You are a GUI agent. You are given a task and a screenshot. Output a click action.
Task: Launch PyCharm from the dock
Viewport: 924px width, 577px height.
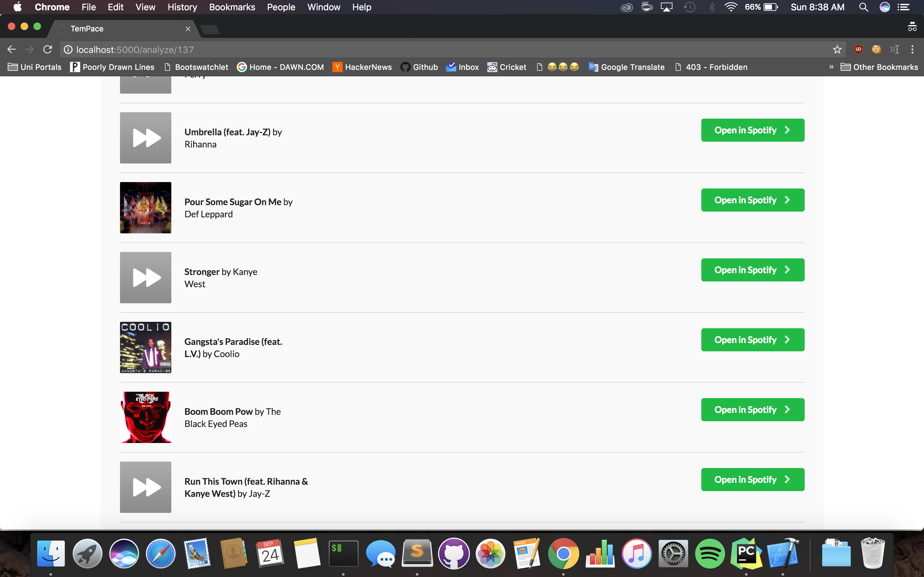pos(746,553)
